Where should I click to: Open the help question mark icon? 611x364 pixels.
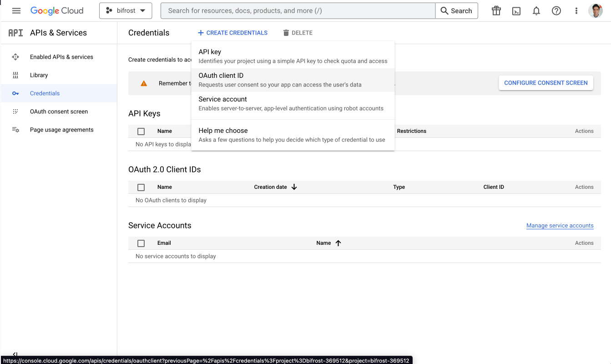[556, 10]
